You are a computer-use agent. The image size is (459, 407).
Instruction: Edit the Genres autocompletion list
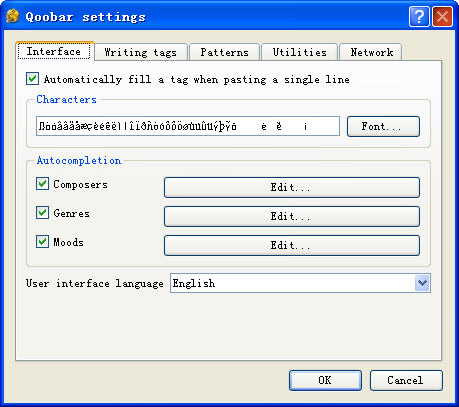(292, 216)
